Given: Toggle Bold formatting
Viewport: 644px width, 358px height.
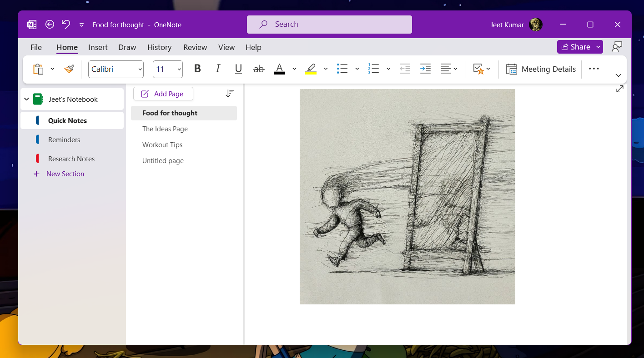Looking at the screenshot, I should point(197,69).
